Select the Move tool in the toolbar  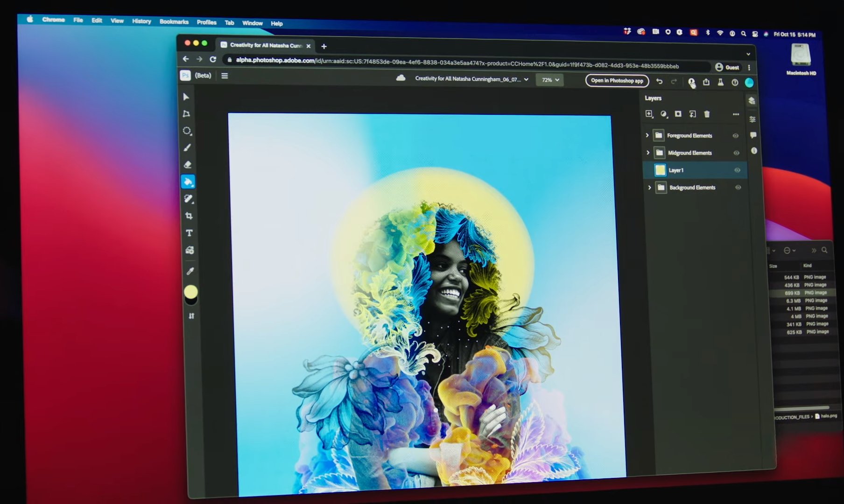186,97
